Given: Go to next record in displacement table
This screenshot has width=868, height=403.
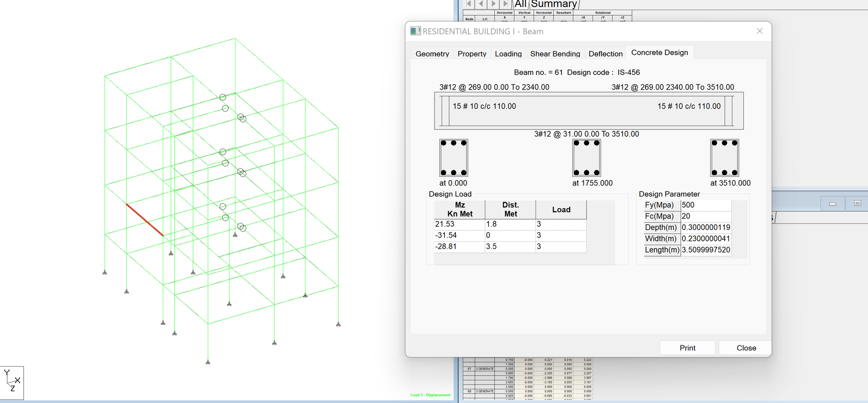Looking at the screenshot, I should click(493, 4).
